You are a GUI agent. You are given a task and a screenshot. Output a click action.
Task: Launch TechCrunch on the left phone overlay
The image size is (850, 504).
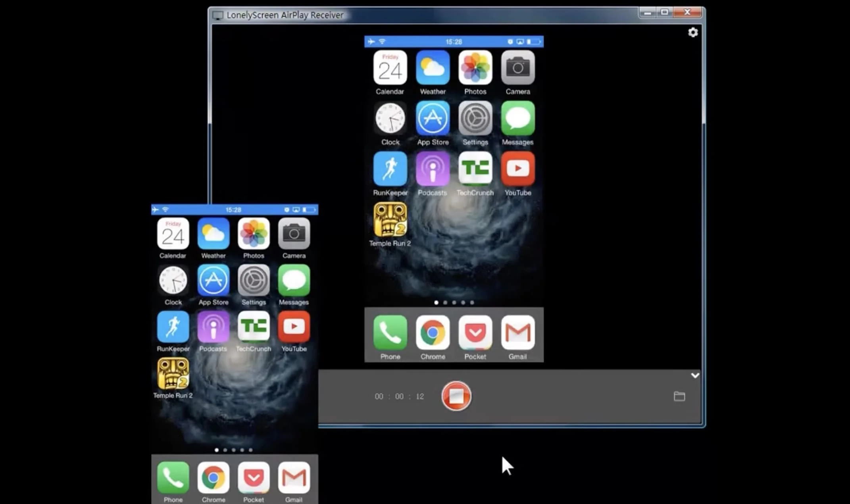pyautogui.click(x=254, y=327)
